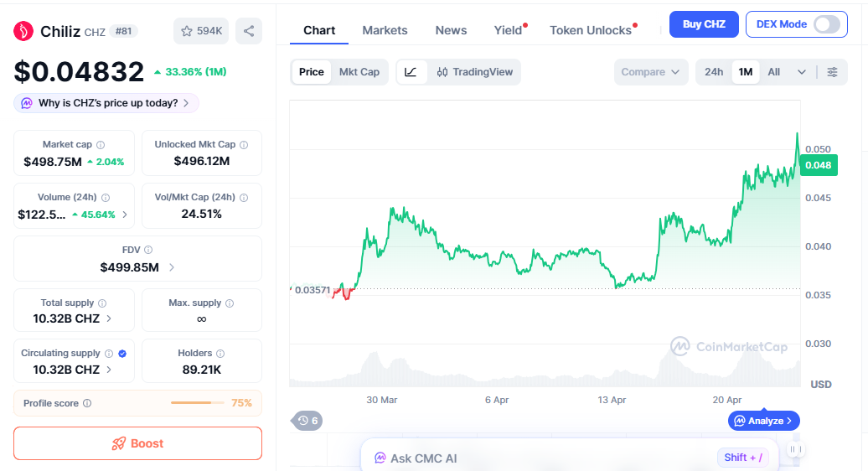Click the CMC AI icon in Ask bar
The width and height of the screenshot is (868, 471).
click(x=380, y=458)
